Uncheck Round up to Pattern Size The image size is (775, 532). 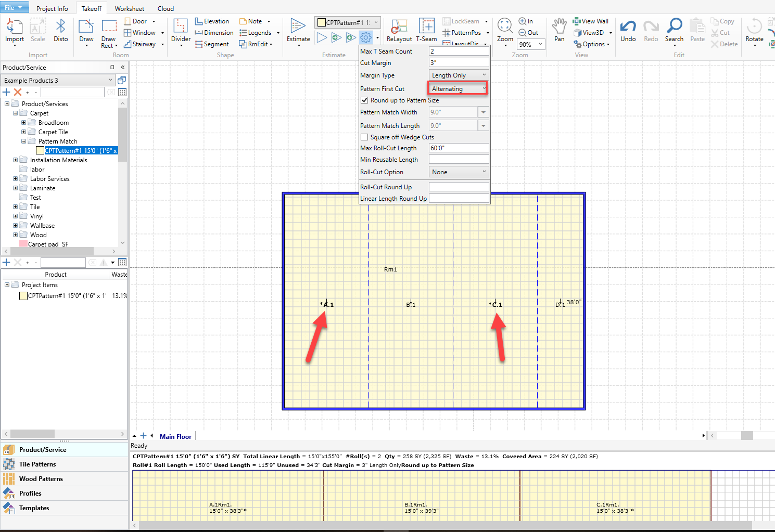[364, 100]
